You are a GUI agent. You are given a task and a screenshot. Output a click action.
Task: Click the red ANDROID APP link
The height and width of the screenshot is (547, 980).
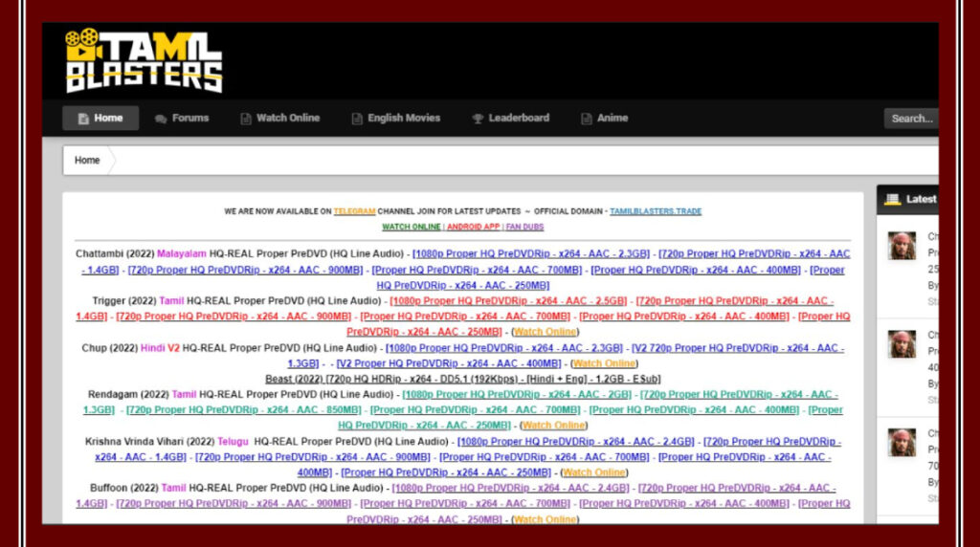coord(473,227)
